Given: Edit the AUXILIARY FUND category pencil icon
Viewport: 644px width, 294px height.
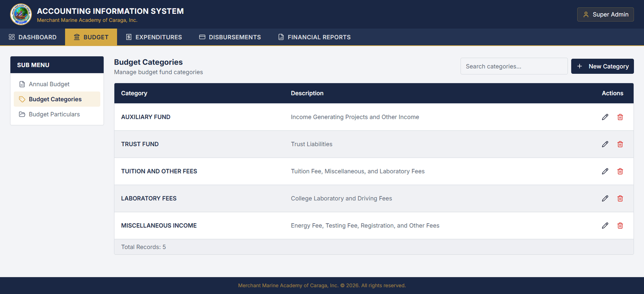Looking at the screenshot, I should click(x=605, y=117).
